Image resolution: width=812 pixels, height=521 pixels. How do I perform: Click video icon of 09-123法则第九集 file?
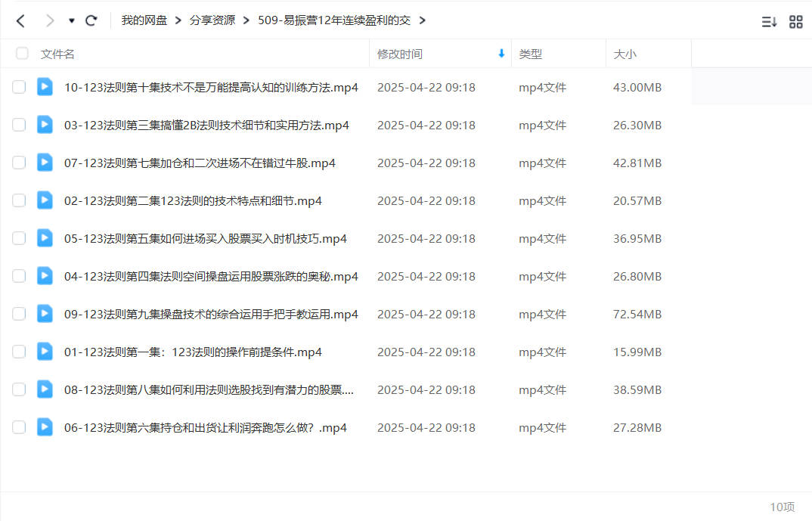(x=45, y=313)
